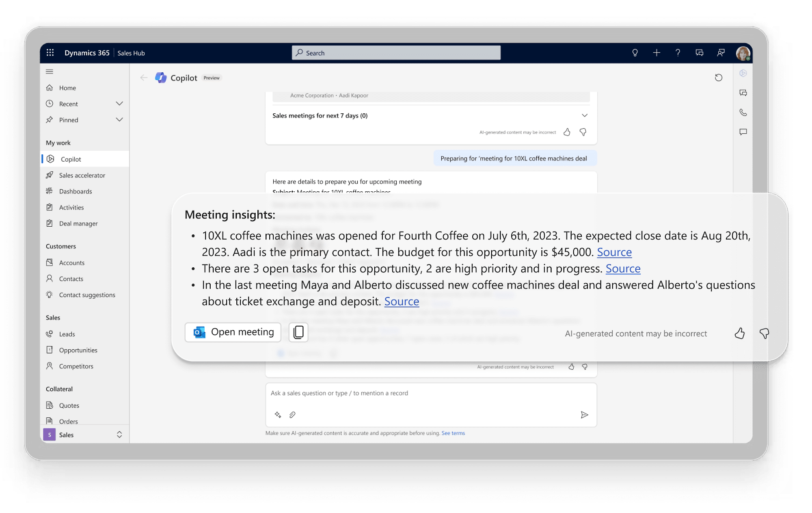Open Source link after $45,000 budget

(614, 252)
